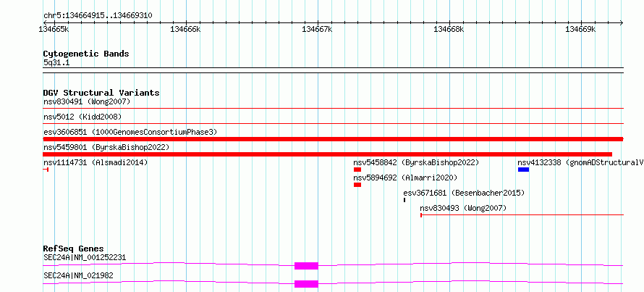Click the blue nsv4132338 variant block
The width and height of the screenshot is (644, 292).
pyautogui.click(x=523, y=170)
